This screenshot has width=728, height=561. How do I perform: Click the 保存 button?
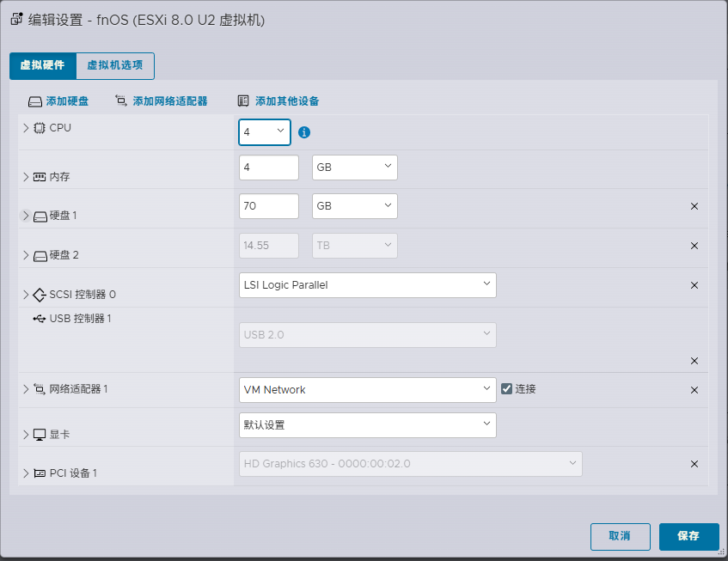pos(688,535)
